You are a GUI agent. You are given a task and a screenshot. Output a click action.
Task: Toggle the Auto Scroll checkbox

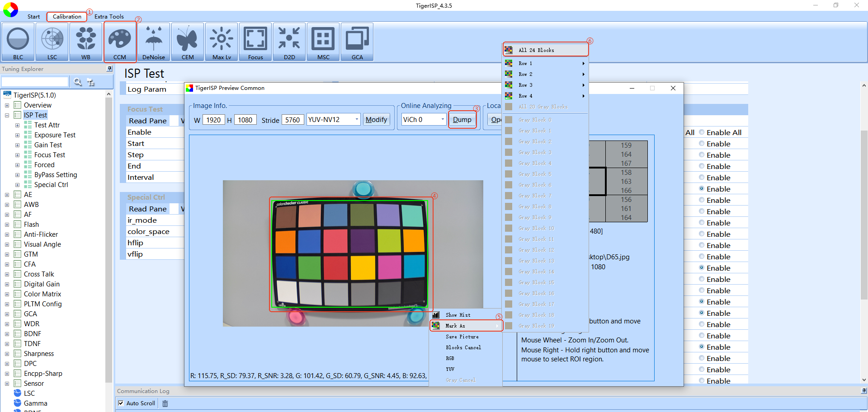tap(121, 403)
